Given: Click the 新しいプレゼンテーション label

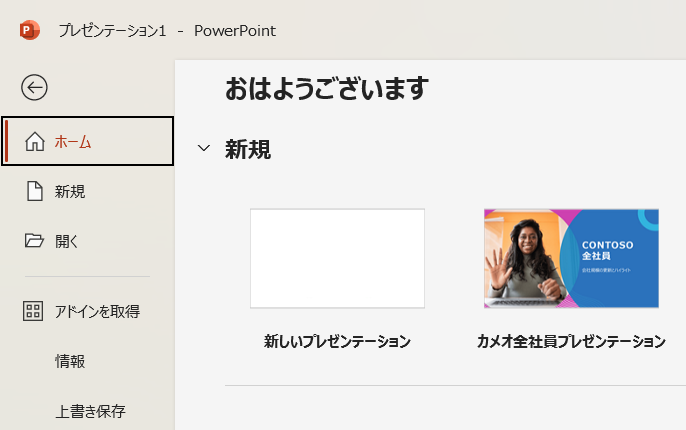Looking at the screenshot, I should click(x=337, y=341).
